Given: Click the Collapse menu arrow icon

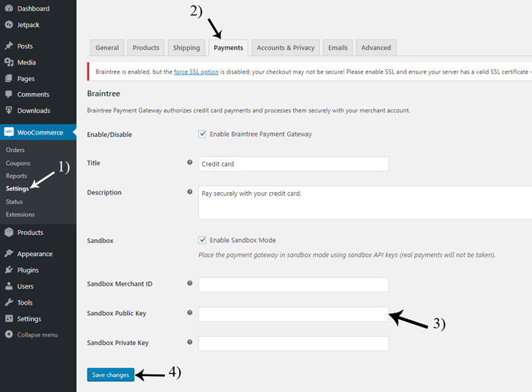Looking at the screenshot, I should coord(9,334).
